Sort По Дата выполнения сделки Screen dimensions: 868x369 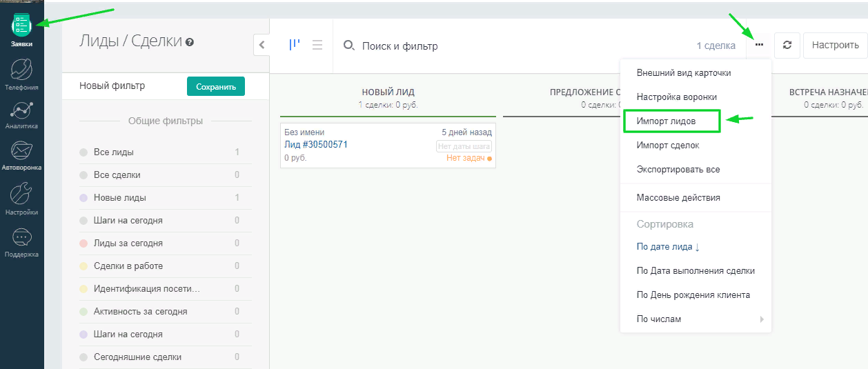[696, 271]
